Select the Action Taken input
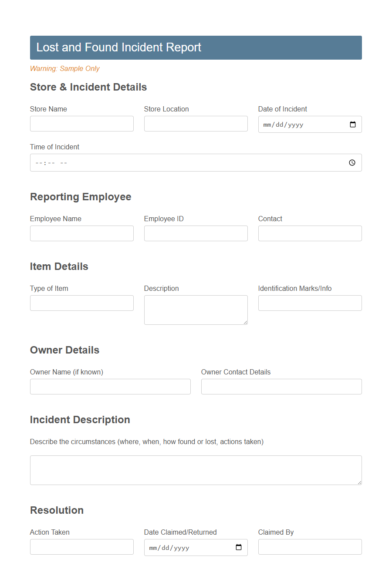Image resolution: width=392 pixels, height=566 pixels. pos(81,547)
